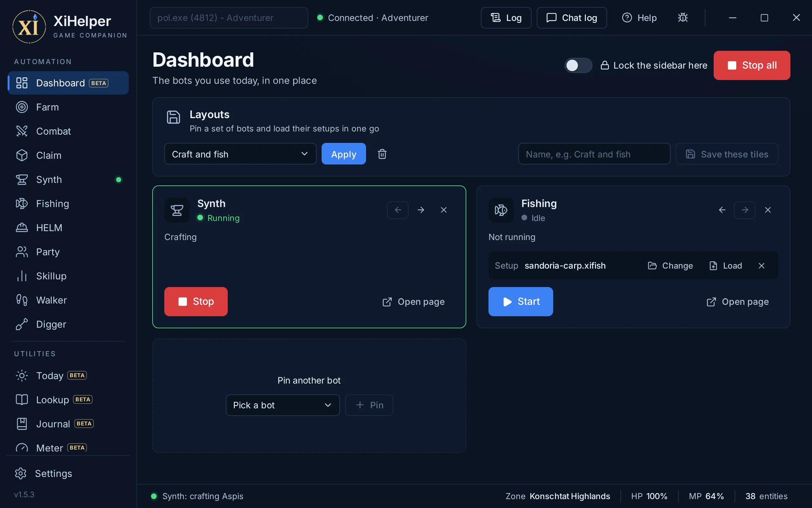Open the Today utility page

pos(68,376)
